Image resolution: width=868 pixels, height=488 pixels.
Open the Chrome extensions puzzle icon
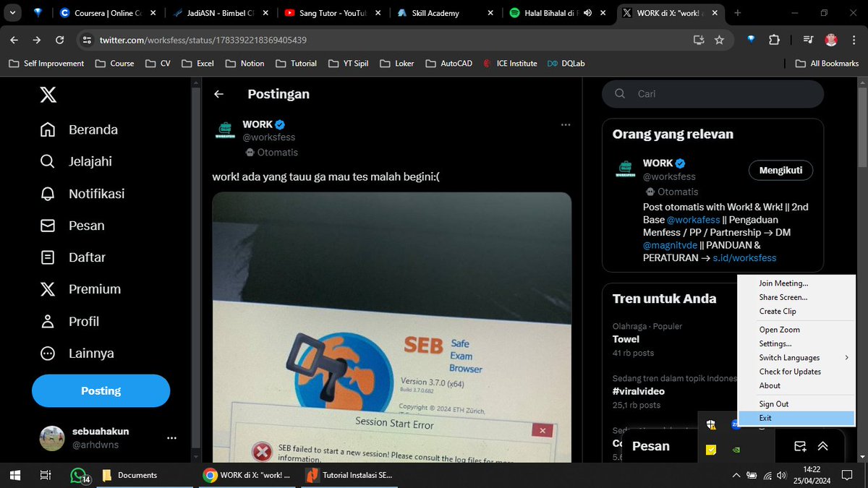point(774,40)
